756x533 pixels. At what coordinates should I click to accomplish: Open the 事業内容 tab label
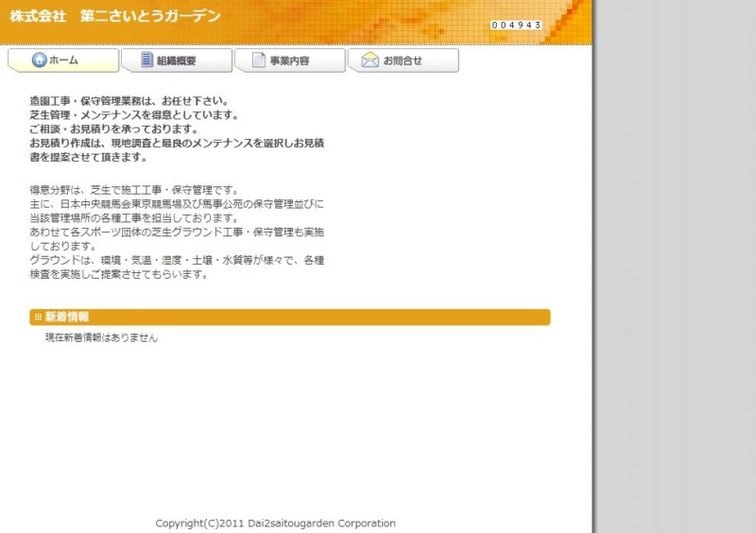290,60
